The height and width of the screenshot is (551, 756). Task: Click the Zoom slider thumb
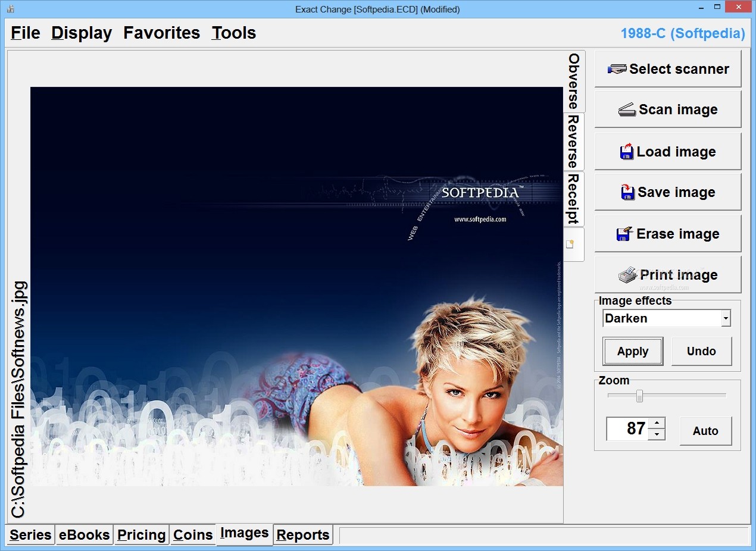(639, 396)
